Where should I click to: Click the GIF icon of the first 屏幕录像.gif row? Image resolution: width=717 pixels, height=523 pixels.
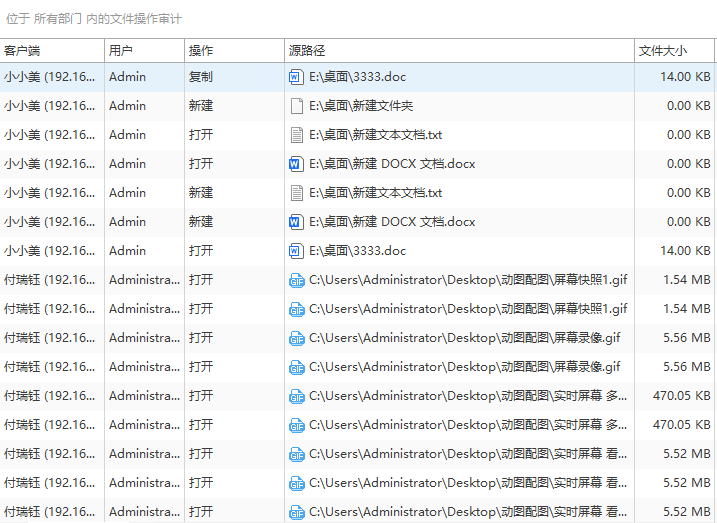[x=296, y=338]
